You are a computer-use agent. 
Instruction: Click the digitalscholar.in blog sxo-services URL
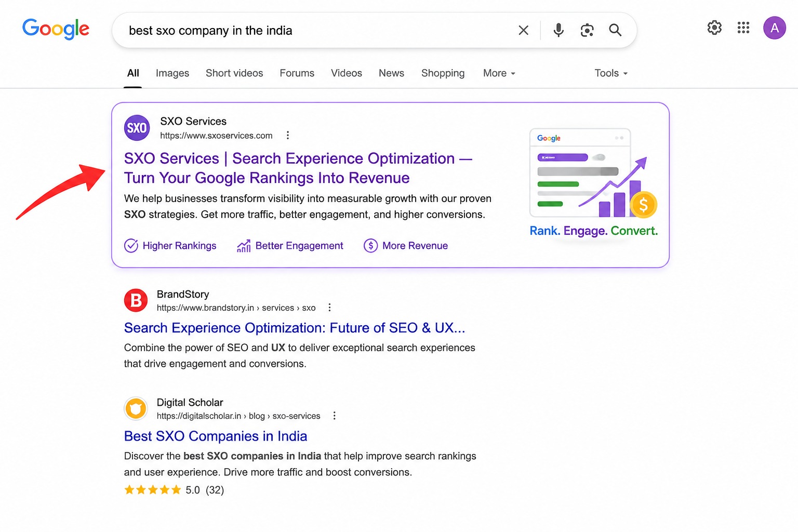238,416
